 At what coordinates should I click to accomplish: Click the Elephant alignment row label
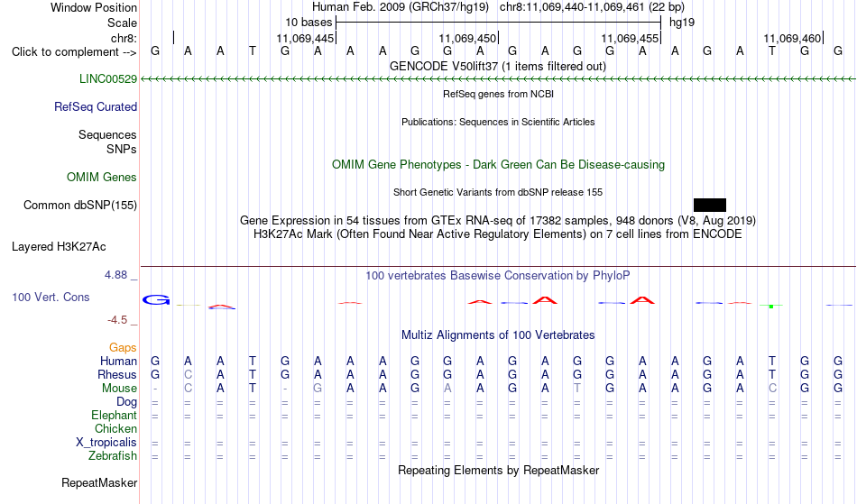click(x=114, y=415)
